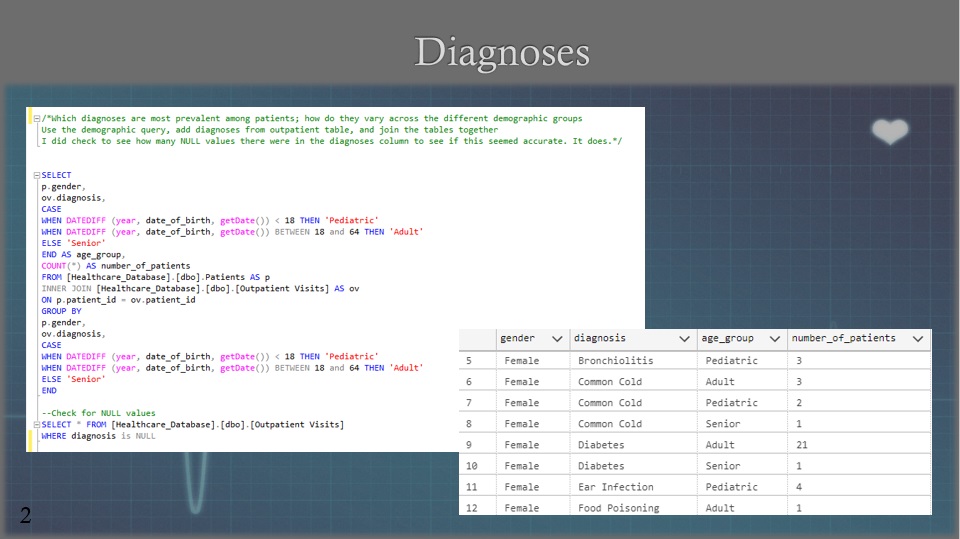
Task: Click the 'END AS age_group,' line
Action: point(83,255)
